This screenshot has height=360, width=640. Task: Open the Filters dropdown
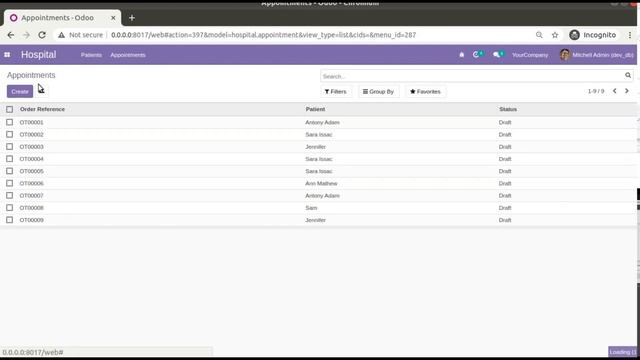(x=336, y=91)
